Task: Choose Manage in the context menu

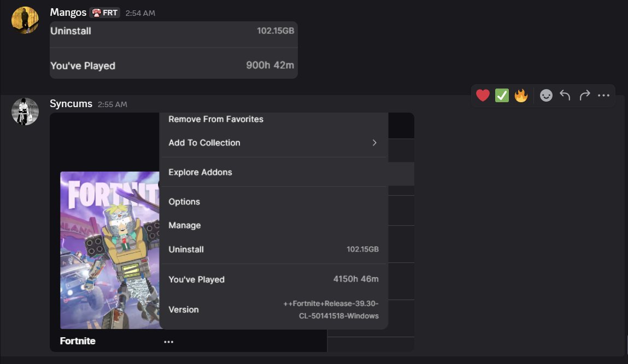Action: [185, 225]
